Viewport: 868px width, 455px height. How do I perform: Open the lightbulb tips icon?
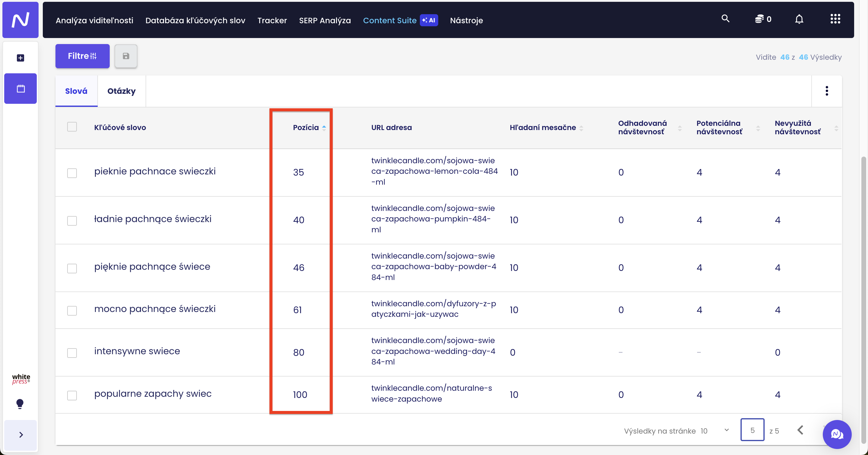coord(20,403)
